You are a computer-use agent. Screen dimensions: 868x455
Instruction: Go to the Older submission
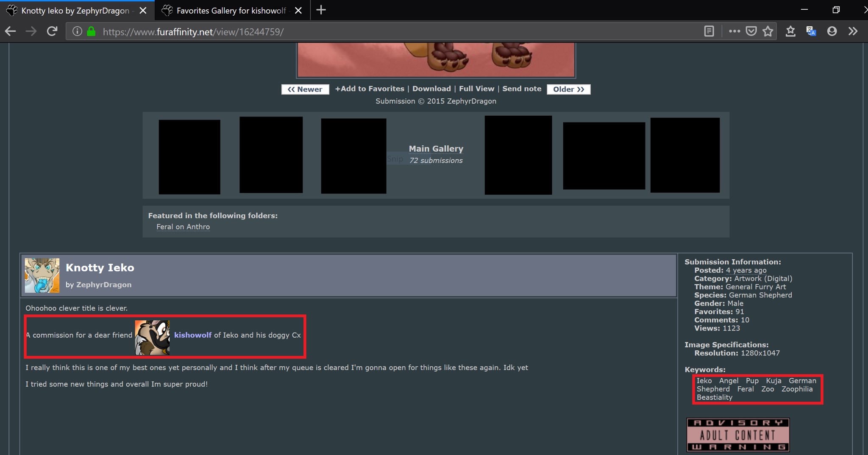569,89
